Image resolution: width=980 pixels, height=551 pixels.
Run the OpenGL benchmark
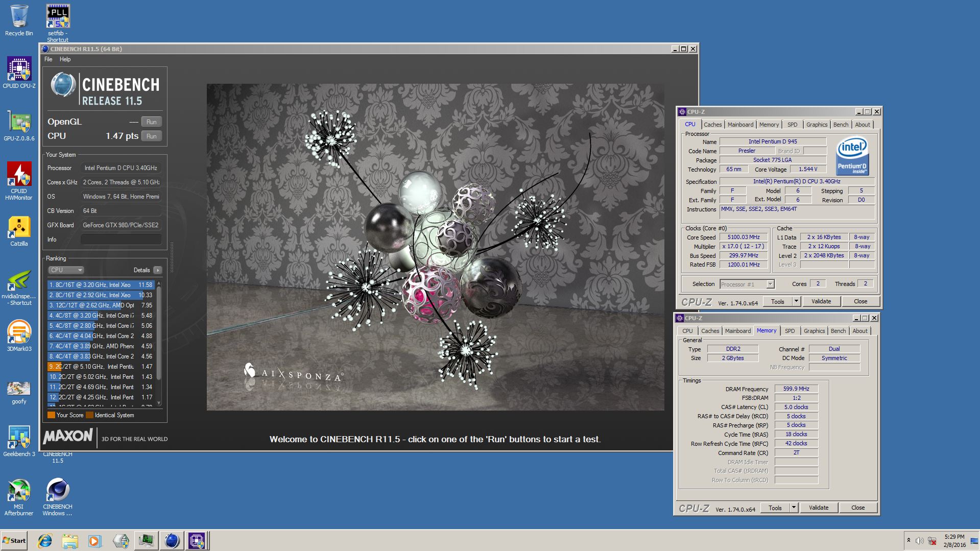[x=152, y=122]
